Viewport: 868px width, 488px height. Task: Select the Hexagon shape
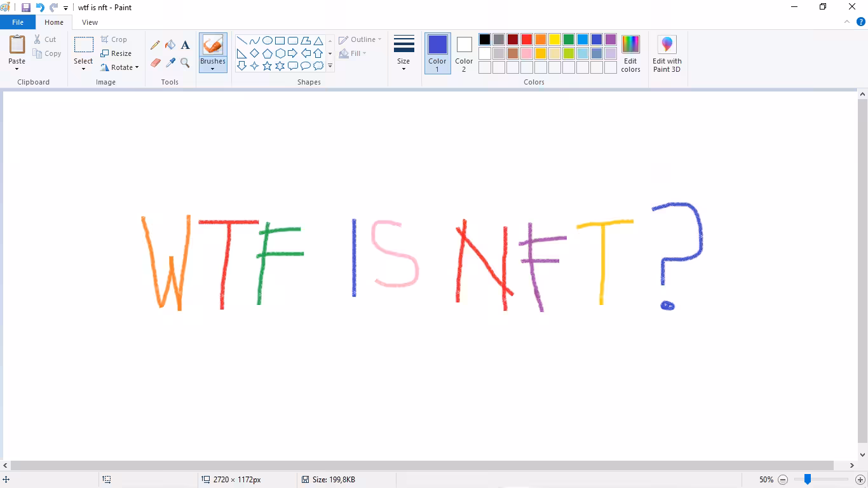click(280, 53)
